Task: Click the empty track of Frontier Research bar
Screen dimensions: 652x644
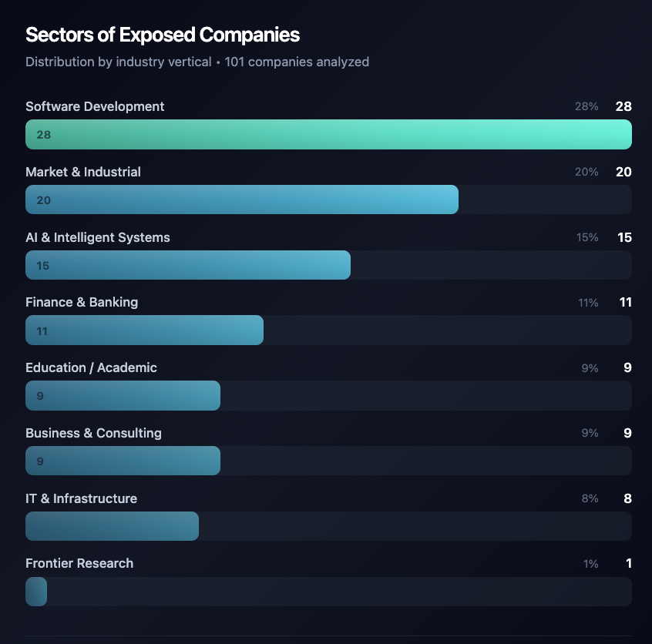Action: click(339, 592)
